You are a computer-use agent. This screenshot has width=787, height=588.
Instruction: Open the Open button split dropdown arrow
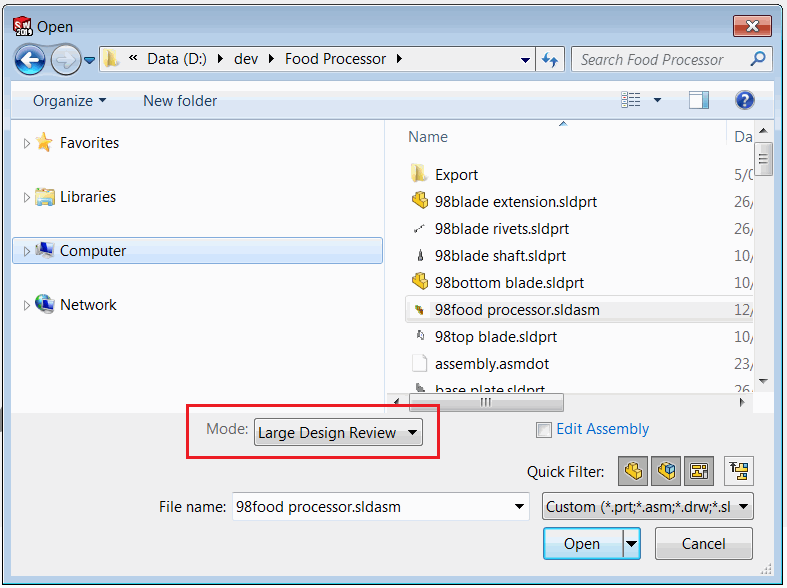[631, 544]
